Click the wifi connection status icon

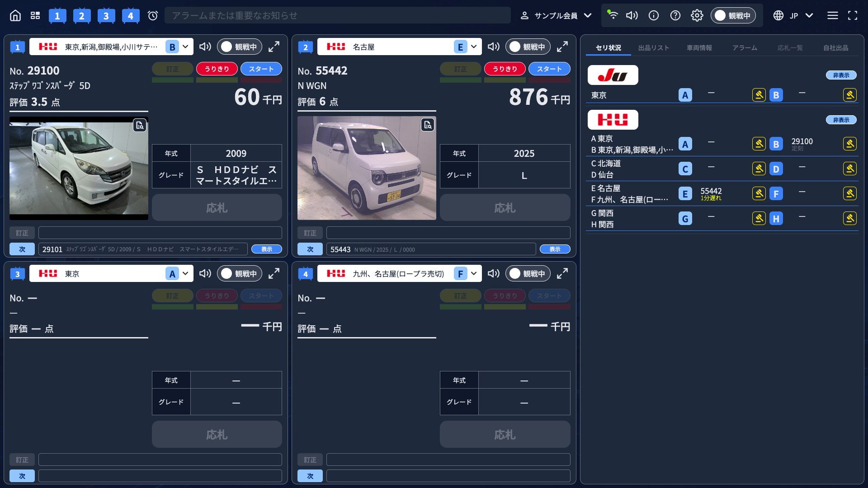coord(612,14)
